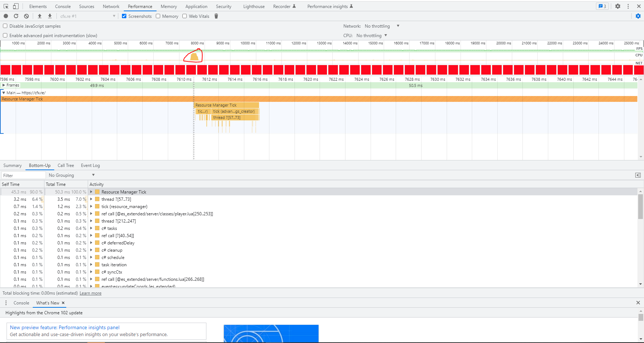Switch to the Call Tree tab
This screenshot has width=644, height=343.
coord(66,165)
